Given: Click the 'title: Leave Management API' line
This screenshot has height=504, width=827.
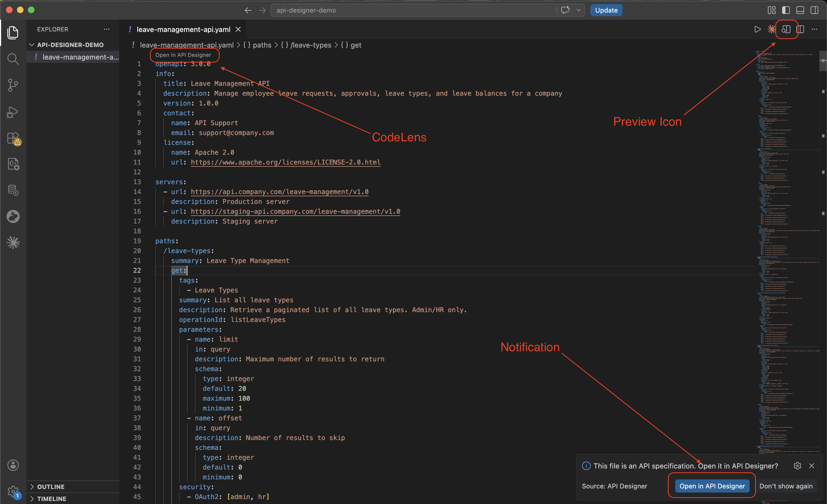Looking at the screenshot, I should [217, 83].
